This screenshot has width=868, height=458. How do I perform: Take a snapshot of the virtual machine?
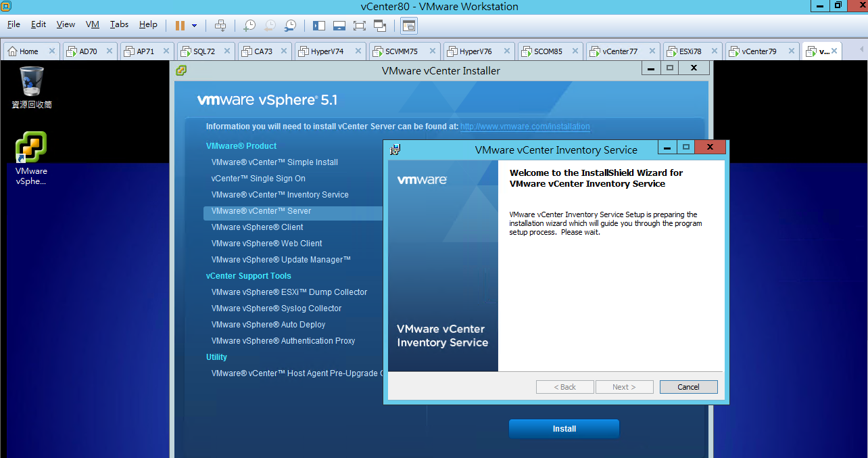pyautogui.click(x=249, y=25)
